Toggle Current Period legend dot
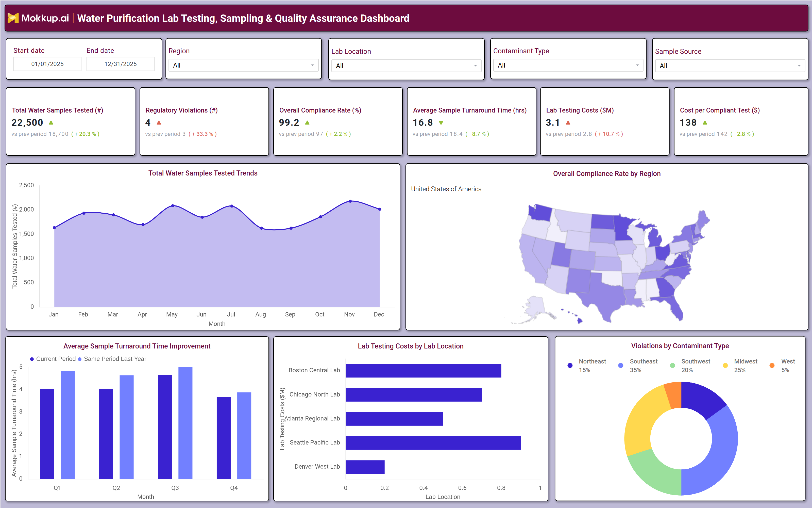The width and height of the screenshot is (812, 508). pos(32,359)
